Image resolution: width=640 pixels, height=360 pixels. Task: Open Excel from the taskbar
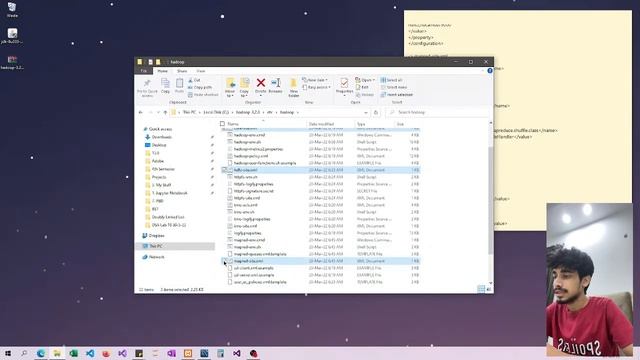point(73,353)
